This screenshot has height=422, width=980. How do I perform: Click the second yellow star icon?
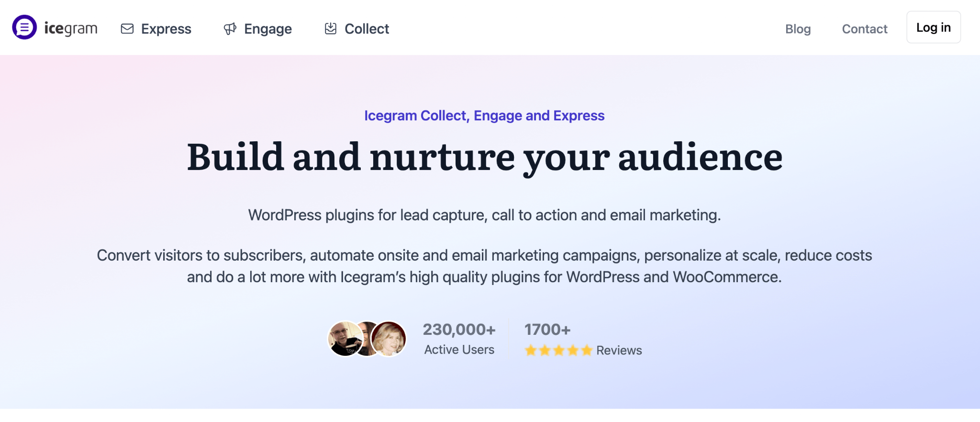(x=546, y=350)
